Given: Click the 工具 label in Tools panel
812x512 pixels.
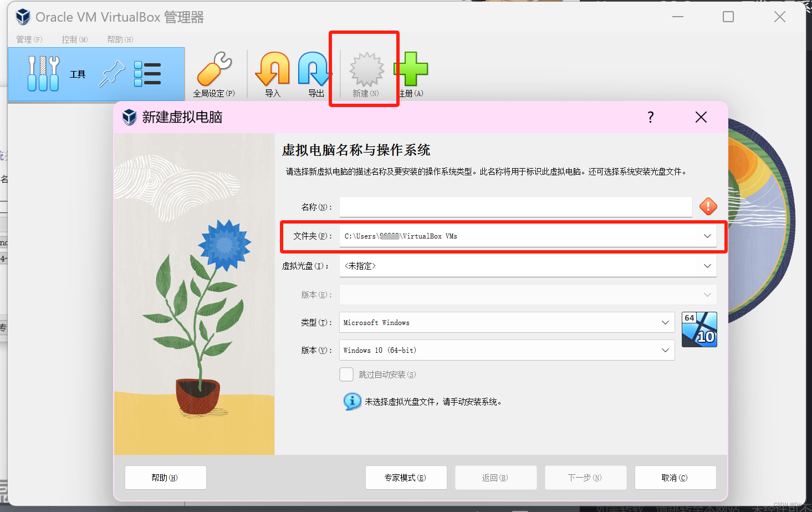Looking at the screenshot, I should (x=78, y=74).
